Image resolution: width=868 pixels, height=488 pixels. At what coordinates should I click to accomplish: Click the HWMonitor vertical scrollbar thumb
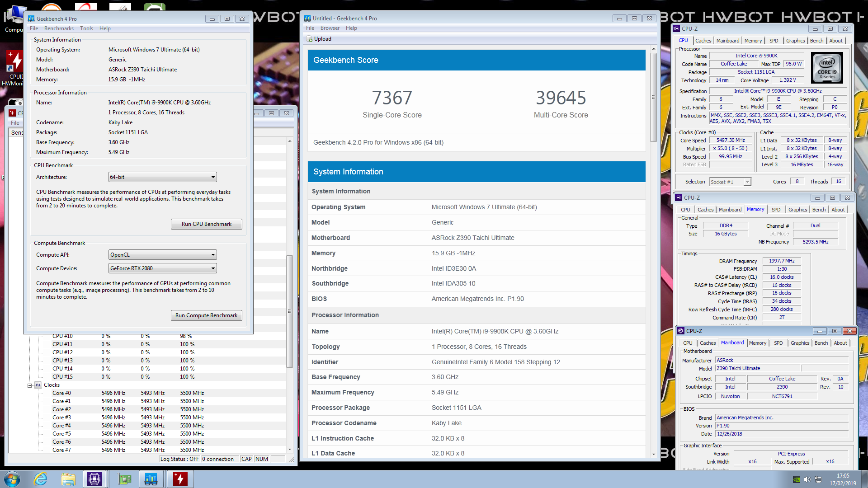point(289,311)
